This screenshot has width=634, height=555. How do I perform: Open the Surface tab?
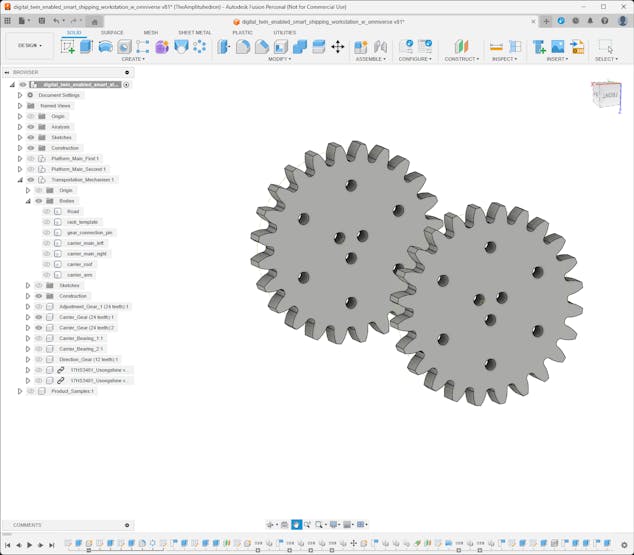(112, 32)
